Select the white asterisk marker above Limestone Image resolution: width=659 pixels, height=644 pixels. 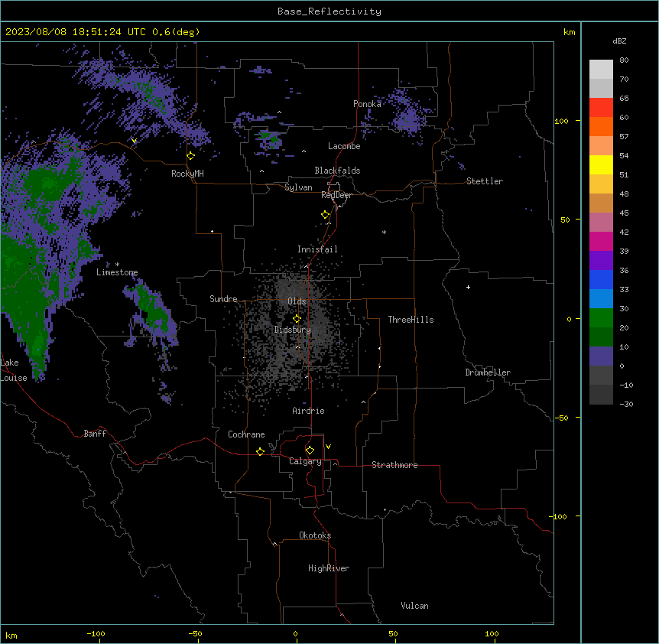click(117, 265)
